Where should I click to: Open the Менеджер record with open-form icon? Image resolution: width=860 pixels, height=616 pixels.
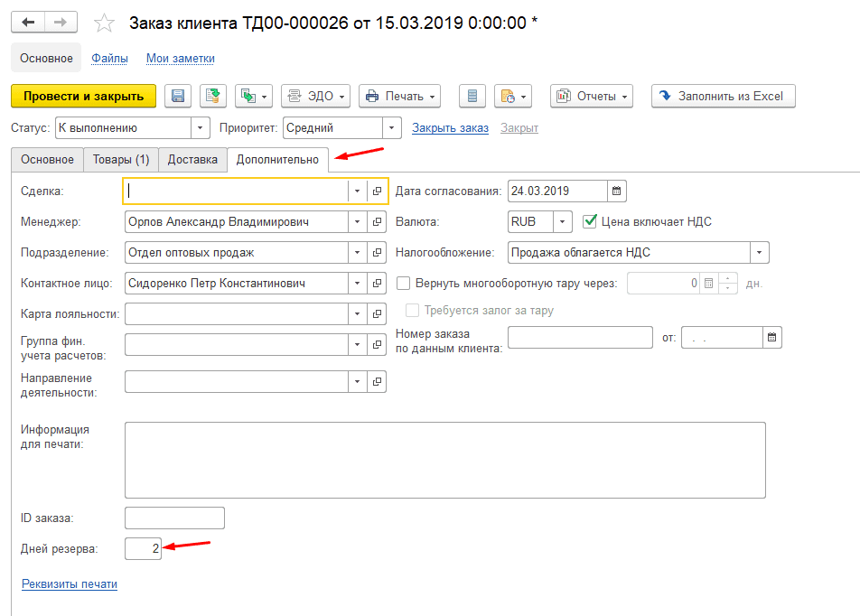tap(378, 222)
